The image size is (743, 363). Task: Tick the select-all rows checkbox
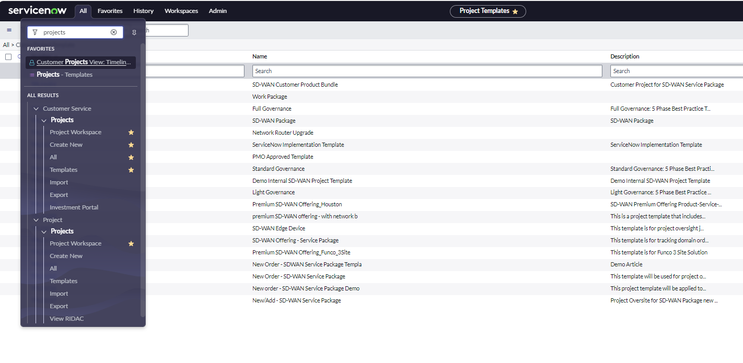tap(8, 57)
